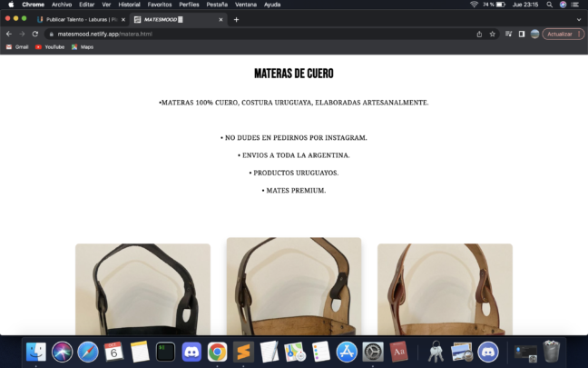
Task: Bookmark this page with the star icon
Action: [x=493, y=34]
